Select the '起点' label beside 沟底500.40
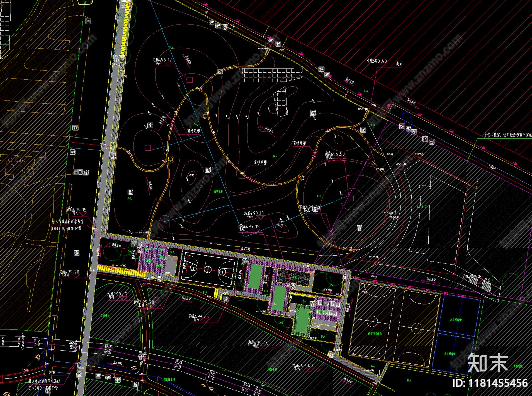532x396 pixels. click(399, 64)
